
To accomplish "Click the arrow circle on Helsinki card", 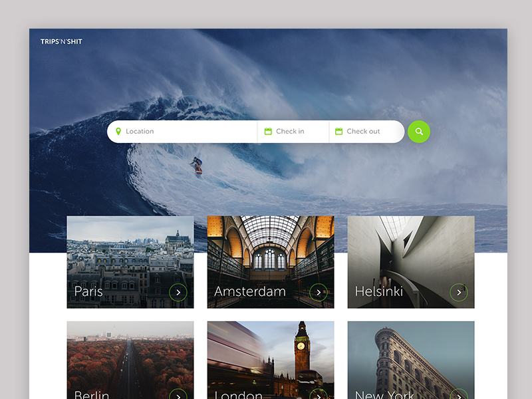I will [x=459, y=292].
